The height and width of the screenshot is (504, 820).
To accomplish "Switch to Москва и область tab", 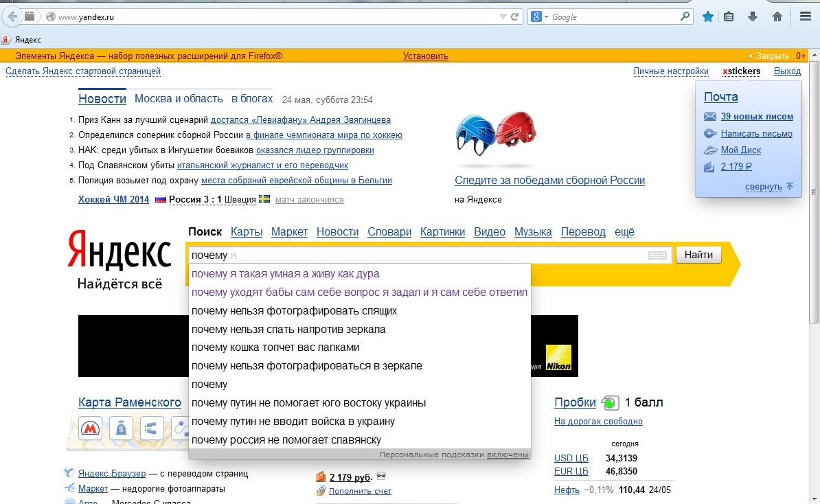I will 179,99.
